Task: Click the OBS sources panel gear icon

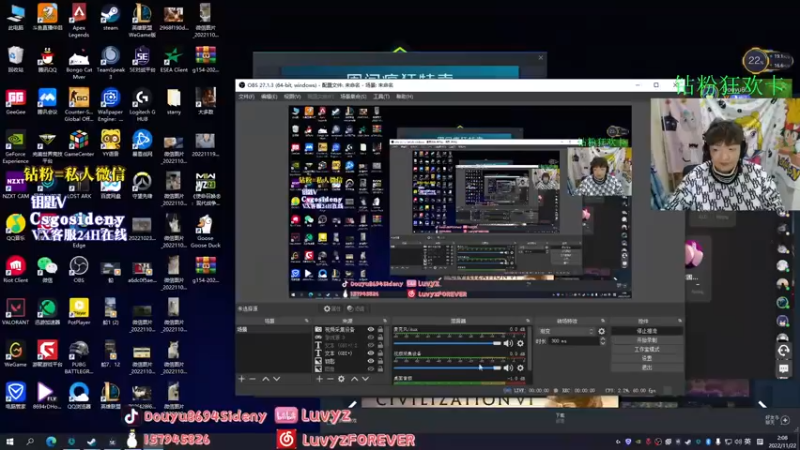Action: point(341,379)
